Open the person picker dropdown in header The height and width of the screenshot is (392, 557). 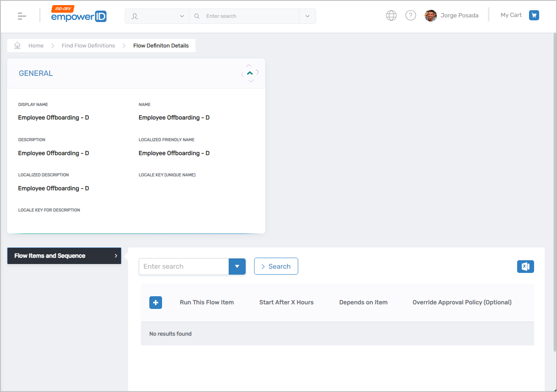click(x=182, y=16)
